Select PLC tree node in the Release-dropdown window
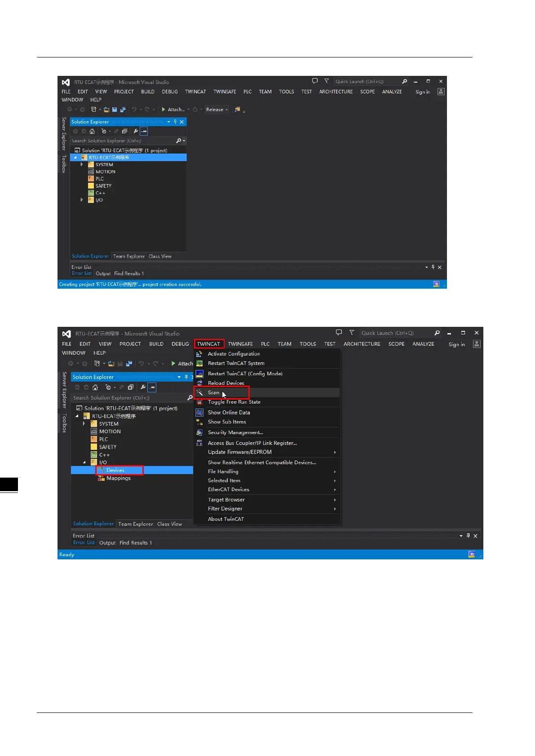 [99, 179]
